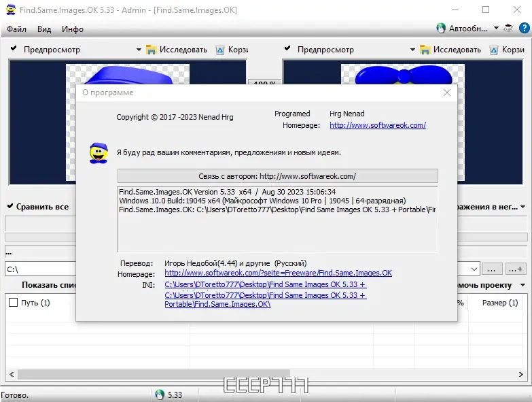Expand Помочь проекту dropdown arrow
The width and height of the screenshot is (532, 402).
coord(523,285)
